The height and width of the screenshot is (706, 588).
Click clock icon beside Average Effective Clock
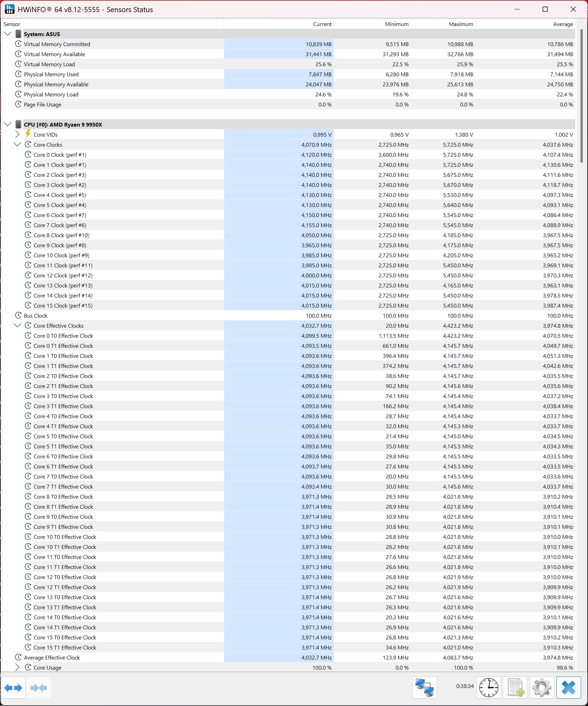click(x=18, y=657)
